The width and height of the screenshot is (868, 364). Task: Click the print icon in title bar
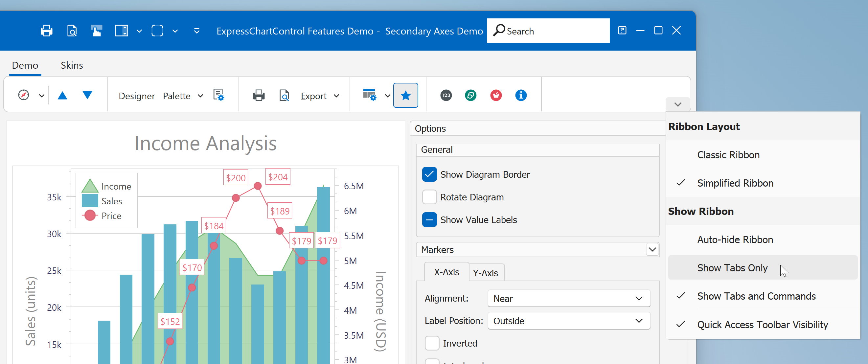click(x=47, y=31)
